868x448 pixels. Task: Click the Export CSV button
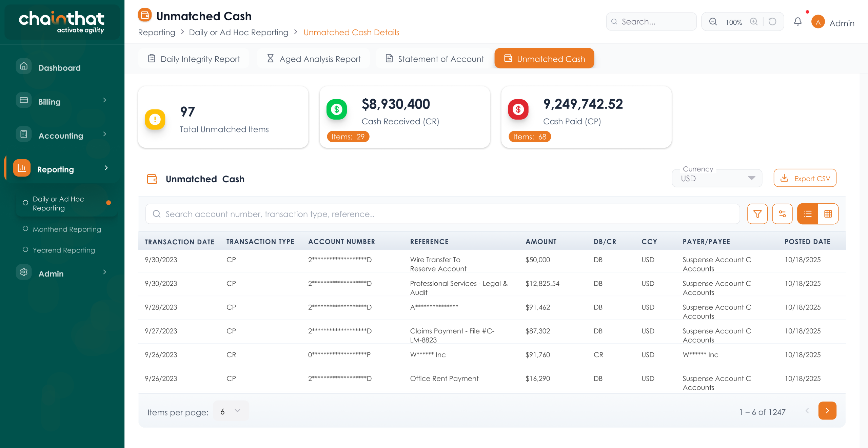click(805, 178)
